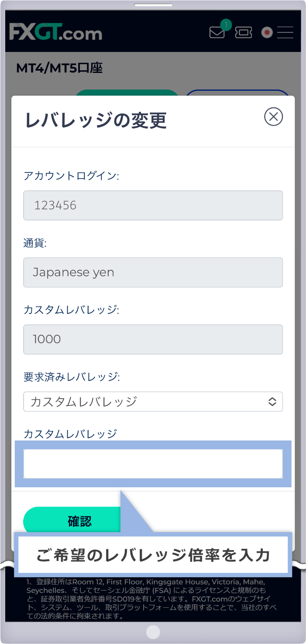Click the account login field showing 123456
The height and width of the screenshot is (644, 306).
(x=153, y=205)
